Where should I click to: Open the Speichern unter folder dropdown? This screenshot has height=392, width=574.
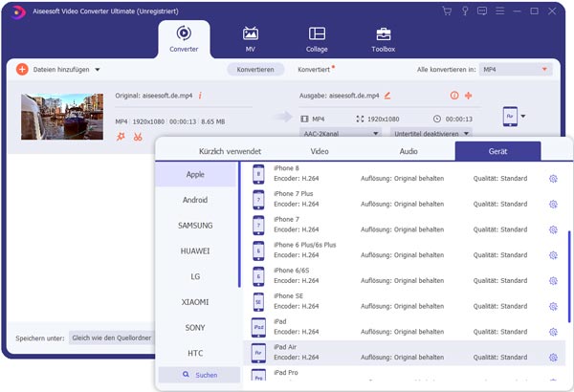pyautogui.click(x=112, y=338)
